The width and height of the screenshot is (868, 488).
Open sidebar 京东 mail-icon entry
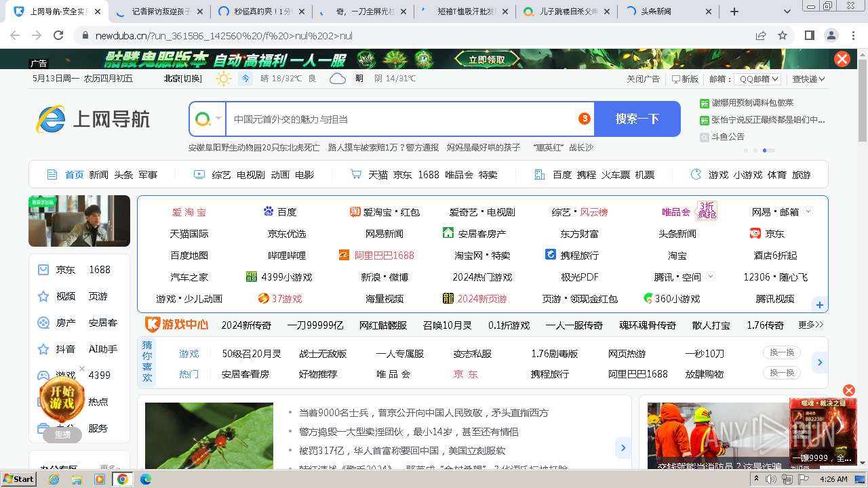[56, 270]
